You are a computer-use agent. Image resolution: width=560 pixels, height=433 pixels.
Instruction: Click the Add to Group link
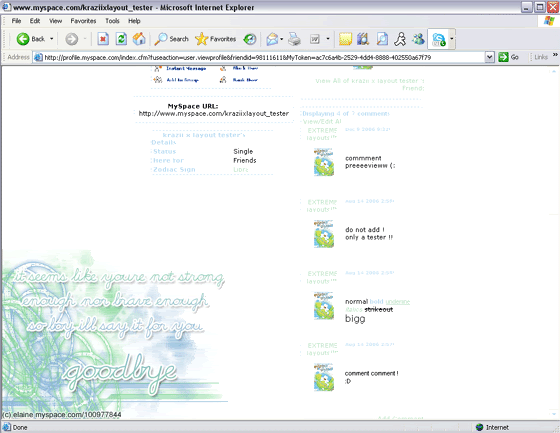[182, 80]
